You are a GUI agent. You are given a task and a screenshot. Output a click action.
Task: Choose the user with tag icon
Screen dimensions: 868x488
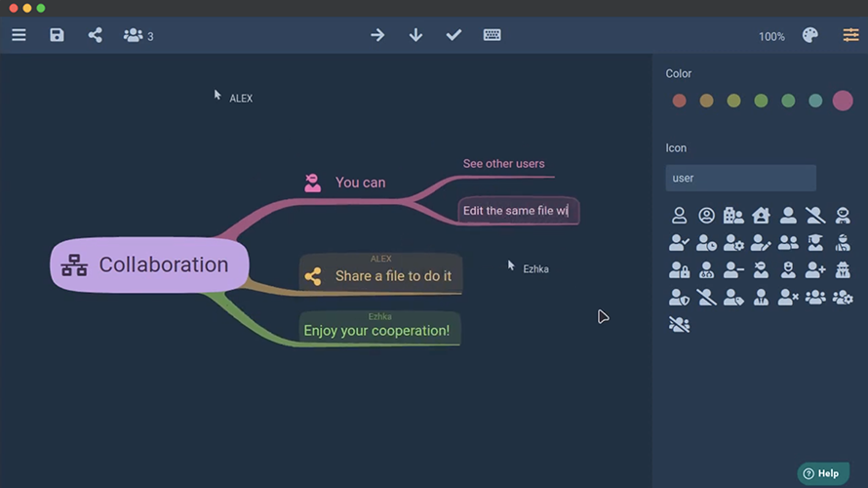733,298
